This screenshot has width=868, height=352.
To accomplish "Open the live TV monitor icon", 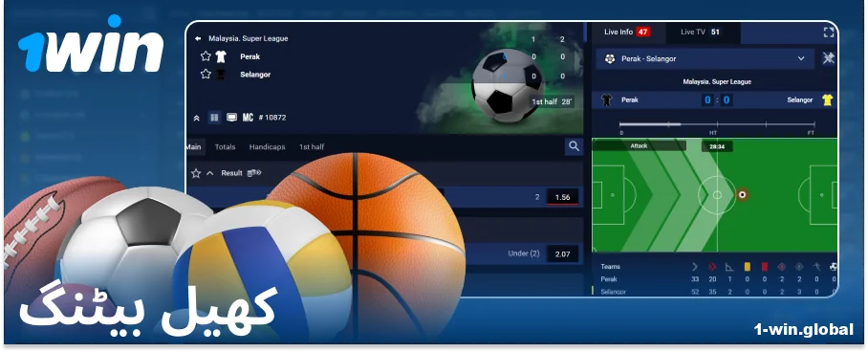I will [232, 118].
